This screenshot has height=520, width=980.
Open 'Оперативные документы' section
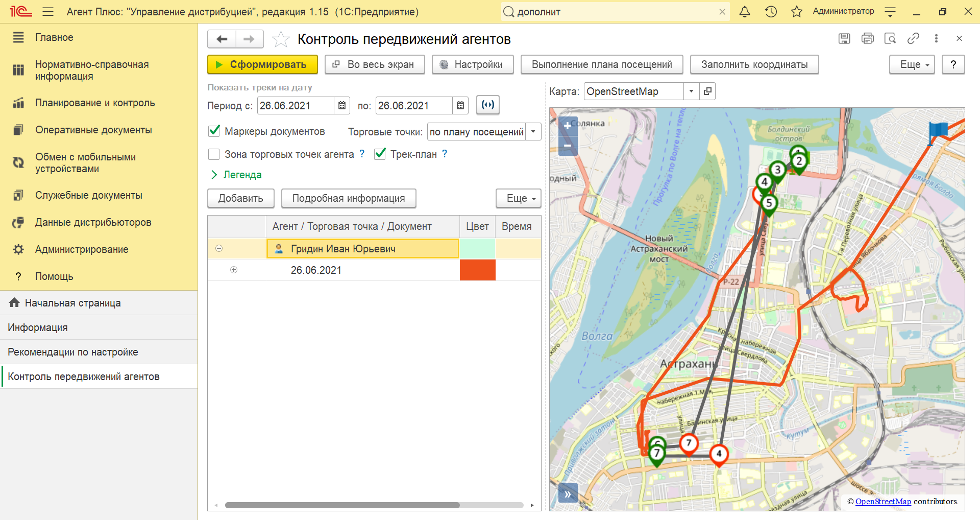[x=93, y=130]
